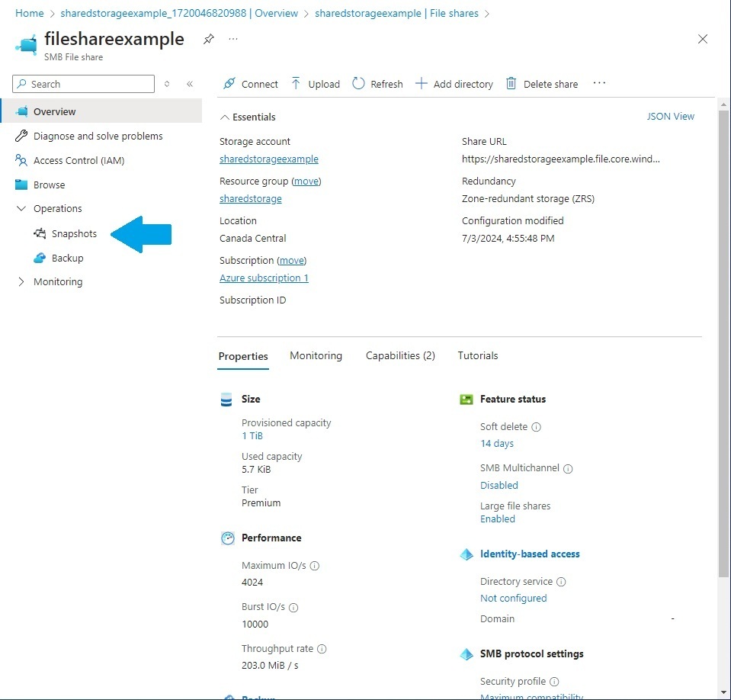731x700 pixels.
Task: Show info for Throughput rate
Action: point(322,649)
